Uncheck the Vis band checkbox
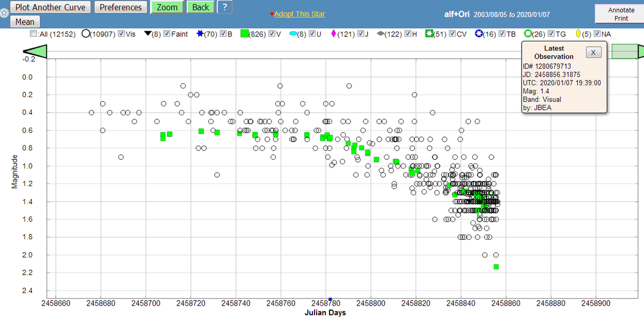The image size is (644, 323). [x=121, y=34]
